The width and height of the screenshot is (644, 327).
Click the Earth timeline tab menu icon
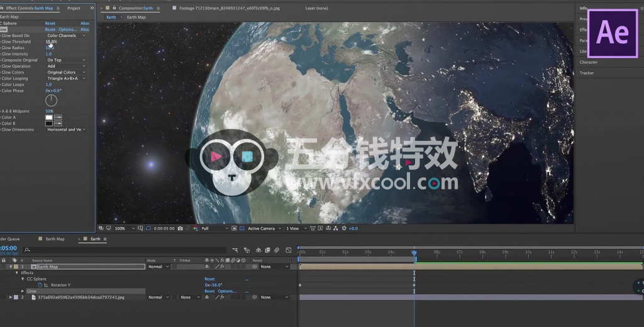[105, 239]
